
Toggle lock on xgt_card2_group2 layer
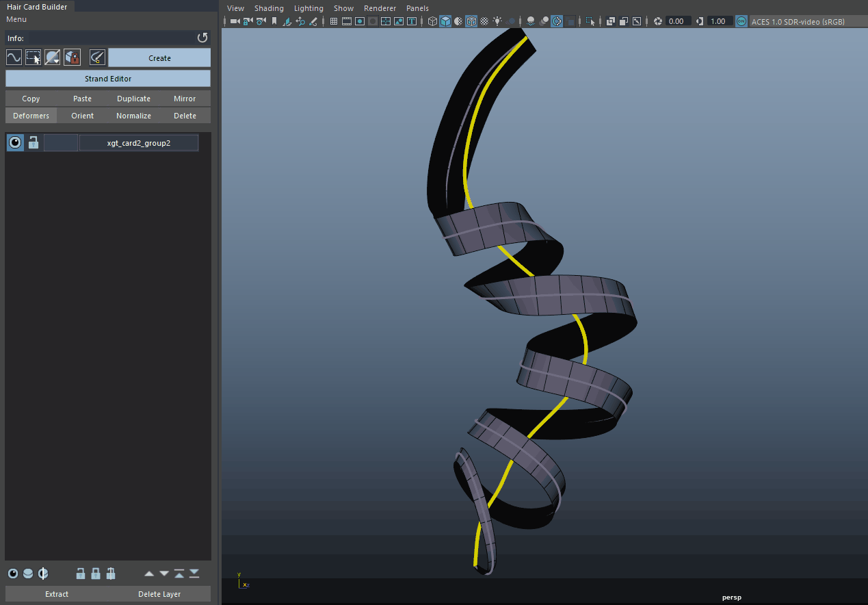tap(33, 142)
